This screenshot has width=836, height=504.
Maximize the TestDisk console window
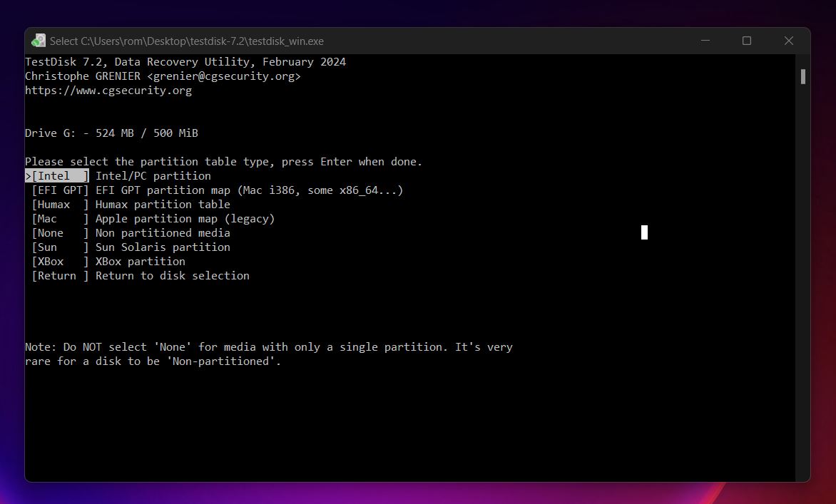click(x=747, y=41)
